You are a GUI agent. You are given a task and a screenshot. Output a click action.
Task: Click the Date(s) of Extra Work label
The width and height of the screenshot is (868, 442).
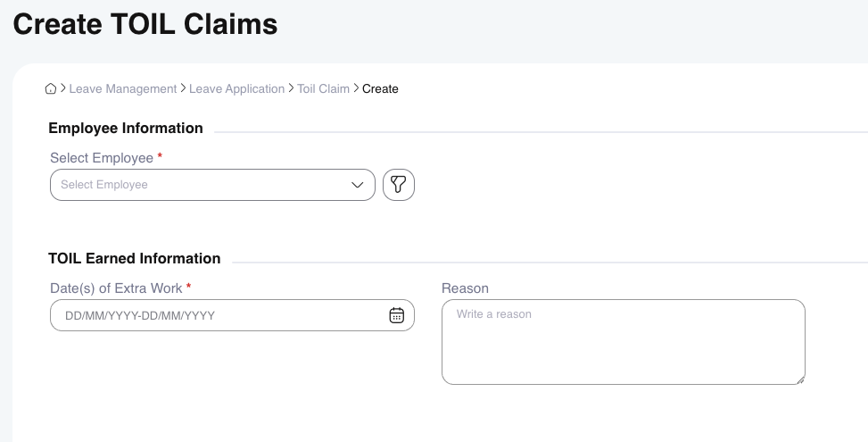[x=116, y=288]
